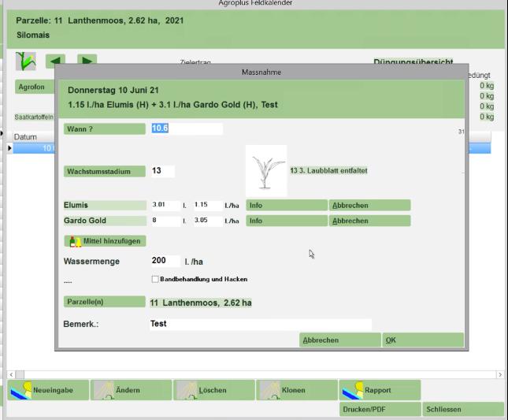Image resolution: width=508 pixels, height=420 pixels.
Task: Go to previous parcel with left arrow
Action: [55, 61]
